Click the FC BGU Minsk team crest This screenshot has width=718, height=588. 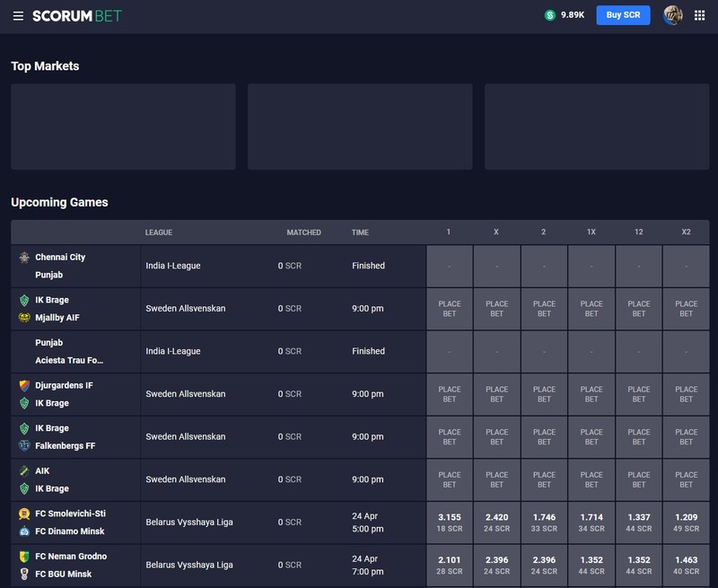pyautogui.click(x=24, y=574)
